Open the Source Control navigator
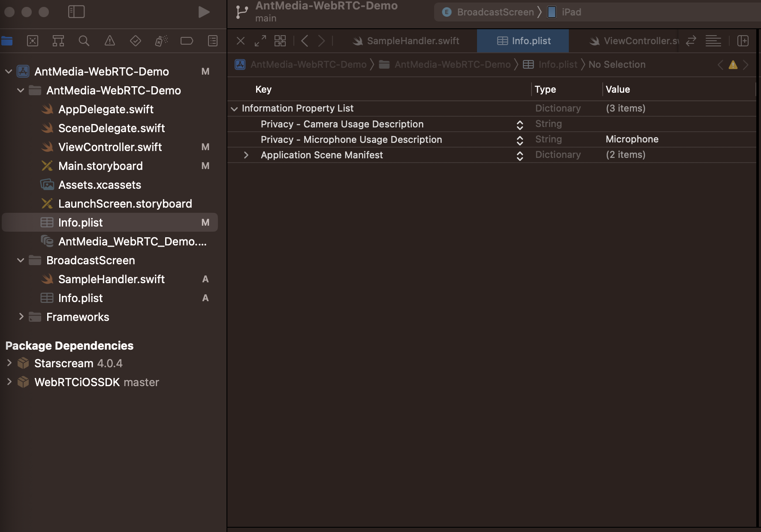 [33, 41]
